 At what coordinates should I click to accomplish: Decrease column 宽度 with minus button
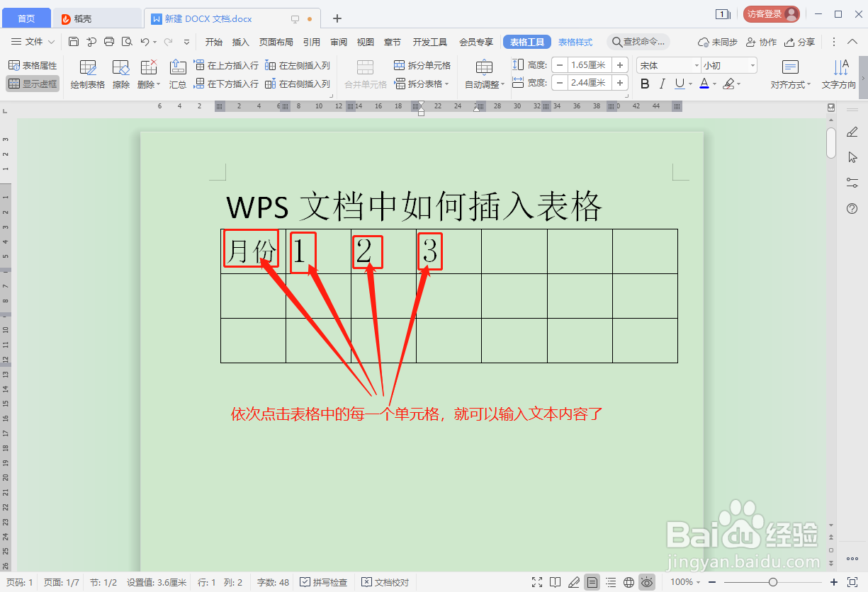click(x=560, y=84)
